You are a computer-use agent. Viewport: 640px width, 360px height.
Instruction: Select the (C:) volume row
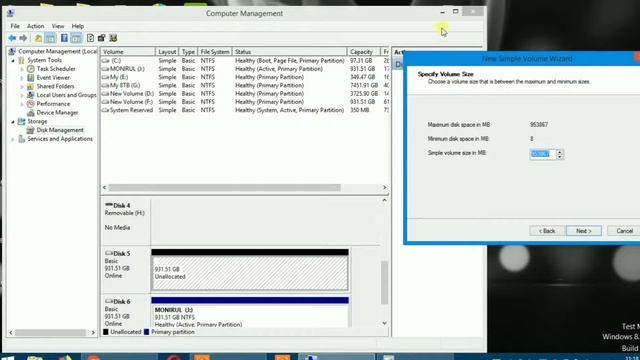(x=245, y=60)
